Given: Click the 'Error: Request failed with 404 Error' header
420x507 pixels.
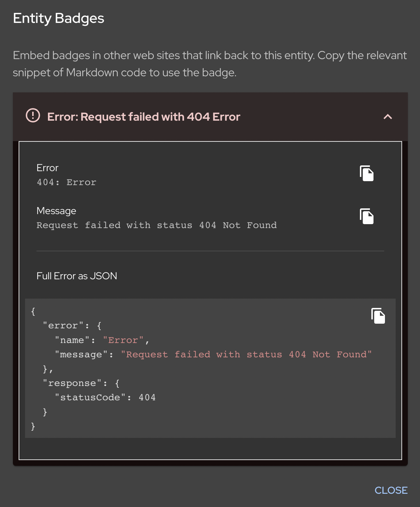Looking at the screenshot, I should tap(144, 116).
